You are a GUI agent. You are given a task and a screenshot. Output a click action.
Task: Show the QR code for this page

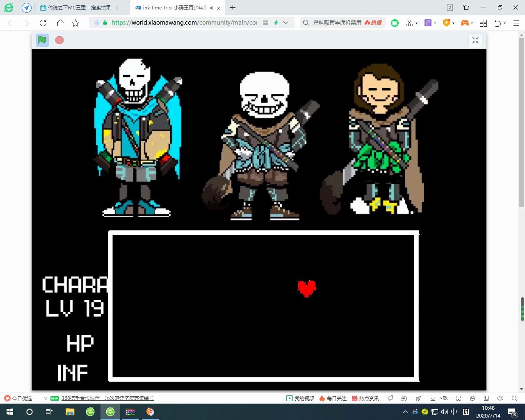point(265,23)
